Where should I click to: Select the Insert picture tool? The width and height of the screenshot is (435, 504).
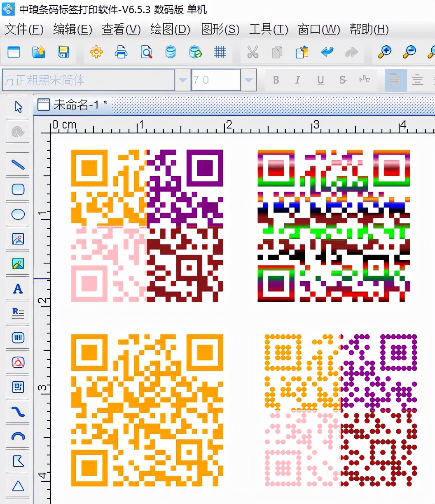click(18, 239)
